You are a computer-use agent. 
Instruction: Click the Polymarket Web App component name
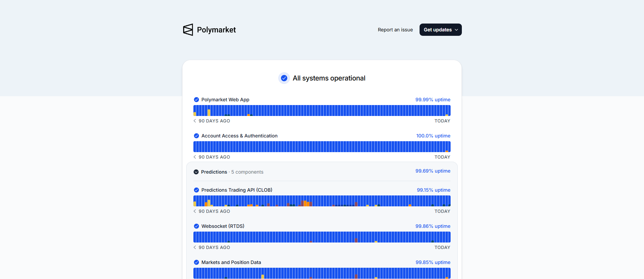click(225, 100)
